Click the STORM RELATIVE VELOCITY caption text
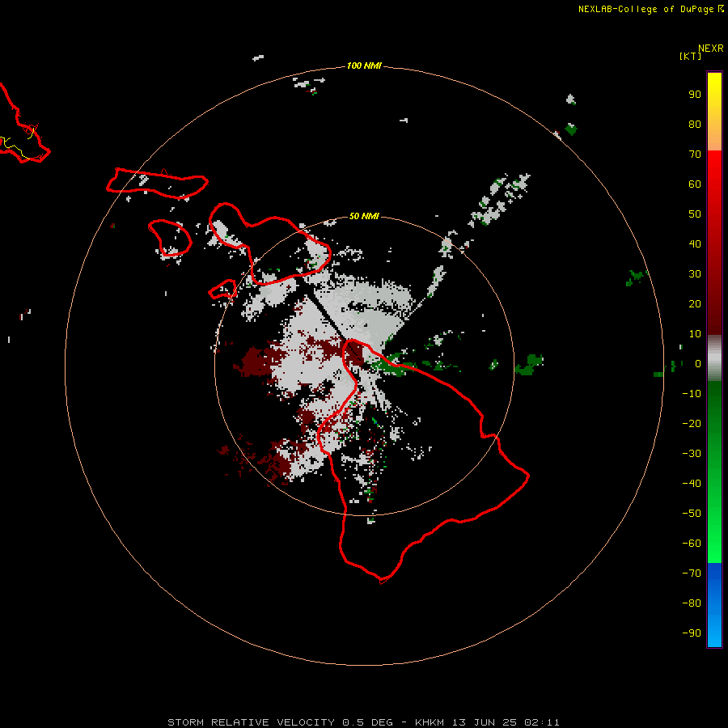The width and height of the screenshot is (728, 728). [251, 722]
